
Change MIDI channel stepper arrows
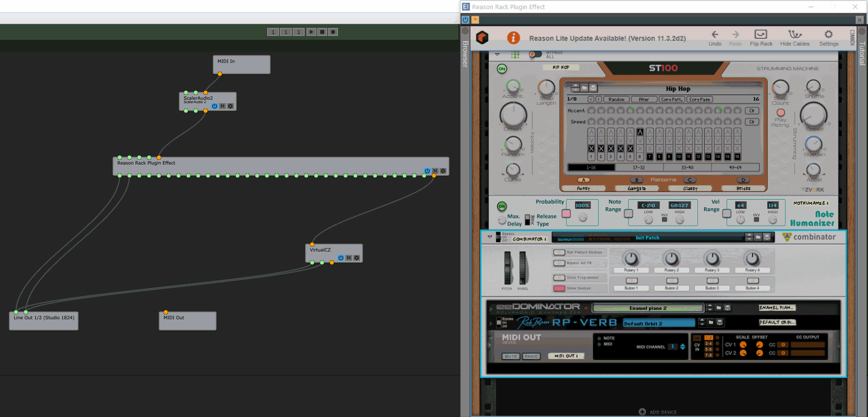[x=683, y=347]
